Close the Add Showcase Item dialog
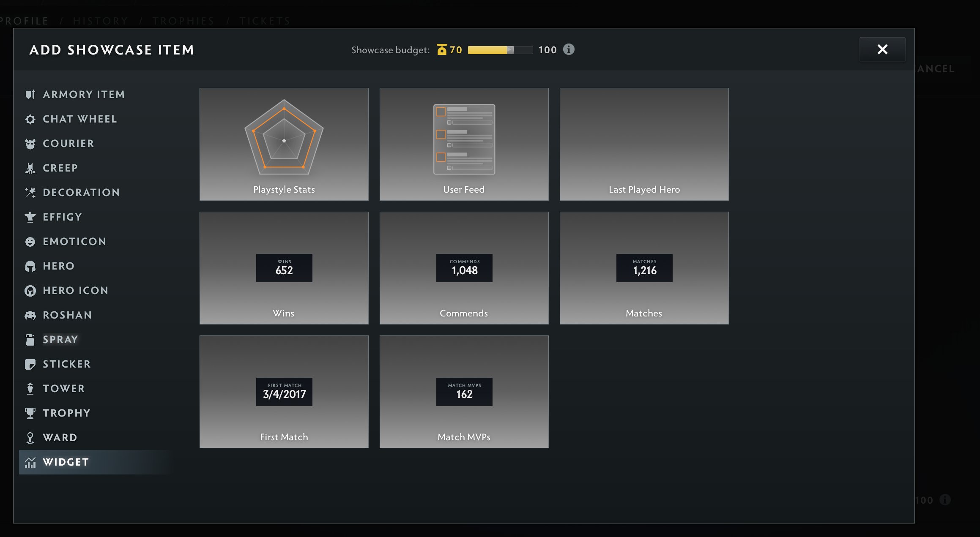Viewport: 980px width, 537px height. pos(882,49)
